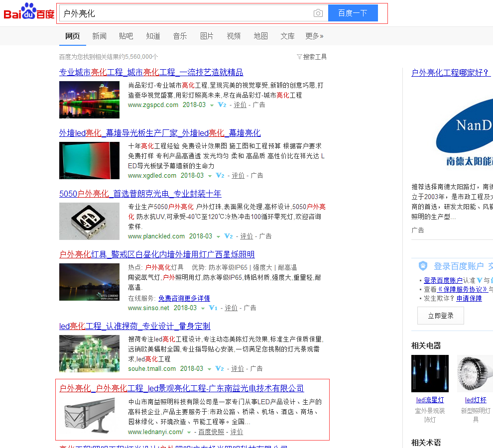Viewport: 493px width, 448px height.
Task: Open the LED chip thumbnail for planckled.com
Action: [x=89, y=222]
